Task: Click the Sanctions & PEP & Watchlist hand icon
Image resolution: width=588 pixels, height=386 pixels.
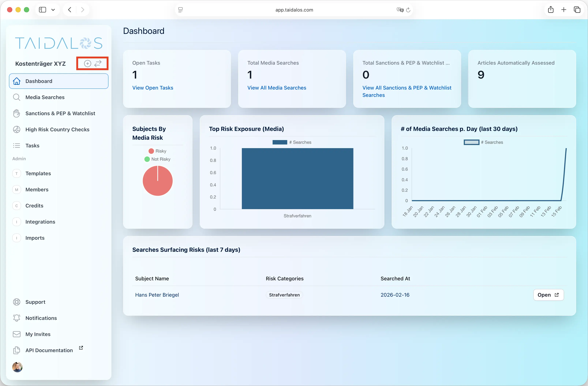Action: tap(16, 113)
